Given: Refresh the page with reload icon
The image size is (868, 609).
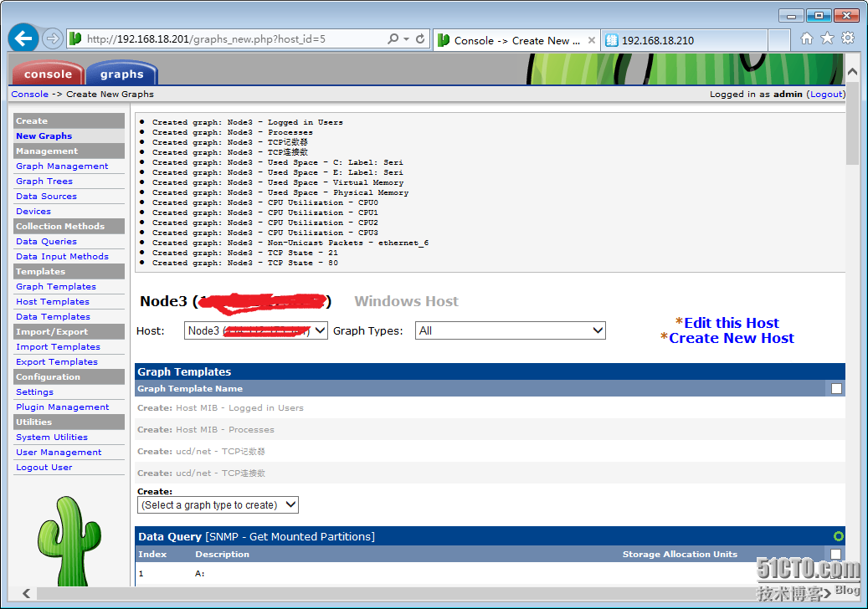Looking at the screenshot, I should coord(420,38).
